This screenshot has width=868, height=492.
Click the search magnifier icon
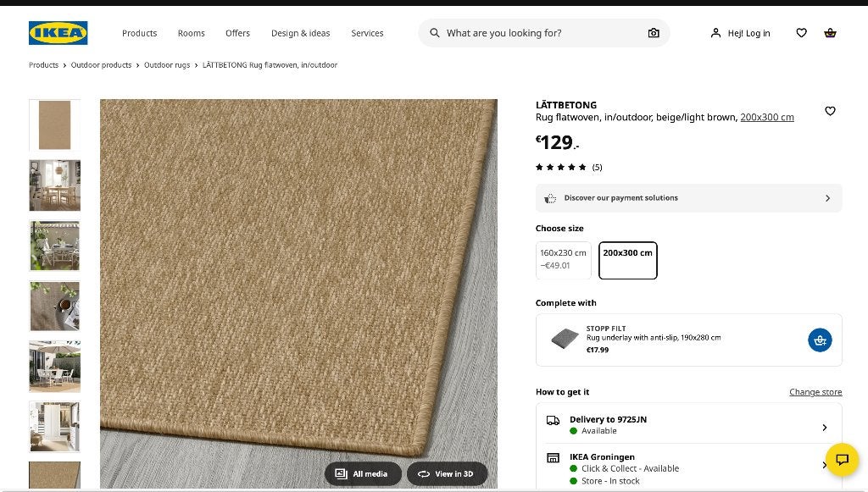pos(435,33)
